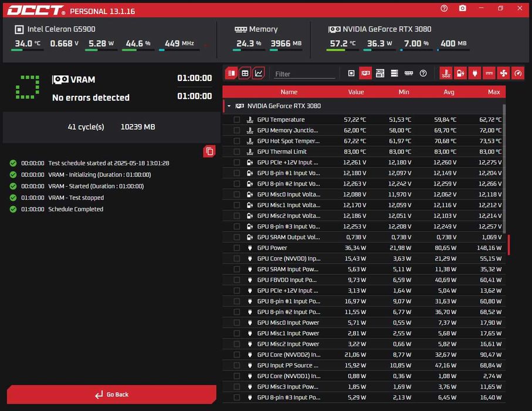Check the GPU Misc3 Input Power checkbox
Screen dimensions: 532x411
coord(237,386)
